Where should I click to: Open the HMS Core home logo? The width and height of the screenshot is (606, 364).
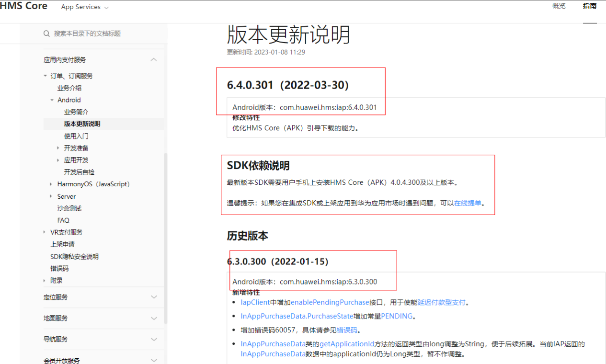point(24,6)
